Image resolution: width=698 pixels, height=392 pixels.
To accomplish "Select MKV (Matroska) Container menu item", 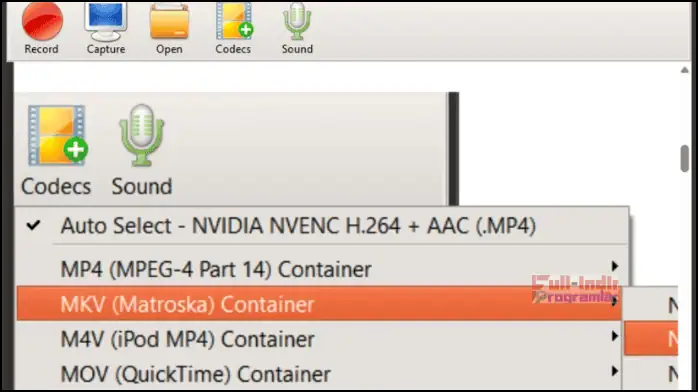I will 319,304.
